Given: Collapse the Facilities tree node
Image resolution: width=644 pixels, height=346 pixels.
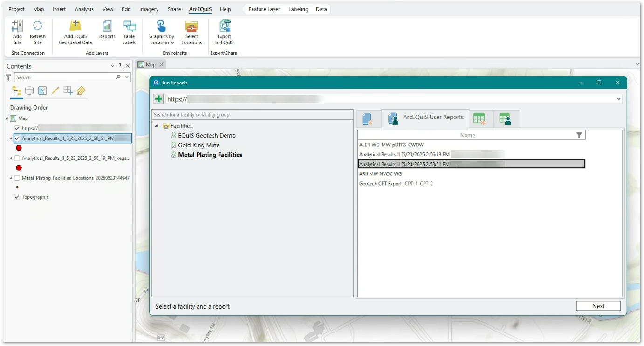Looking at the screenshot, I should (x=157, y=126).
